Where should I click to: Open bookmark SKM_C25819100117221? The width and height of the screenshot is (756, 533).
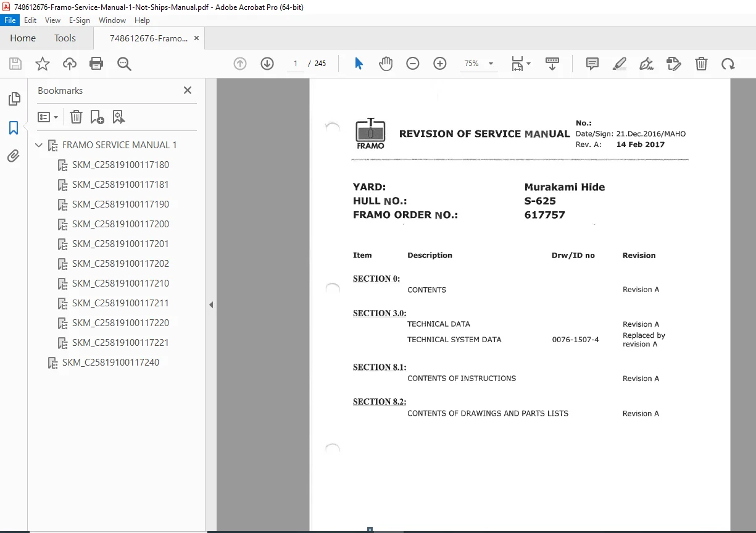tap(120, 343)
